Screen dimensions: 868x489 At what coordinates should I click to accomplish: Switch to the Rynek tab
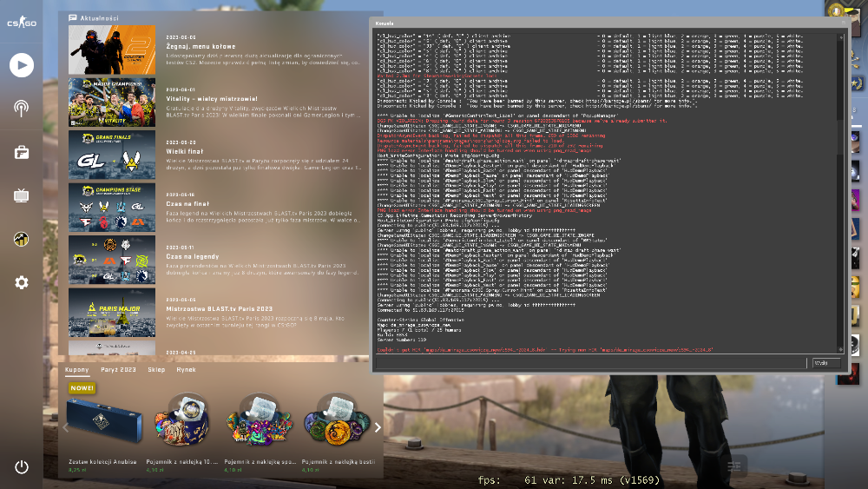tap(186, 369)
